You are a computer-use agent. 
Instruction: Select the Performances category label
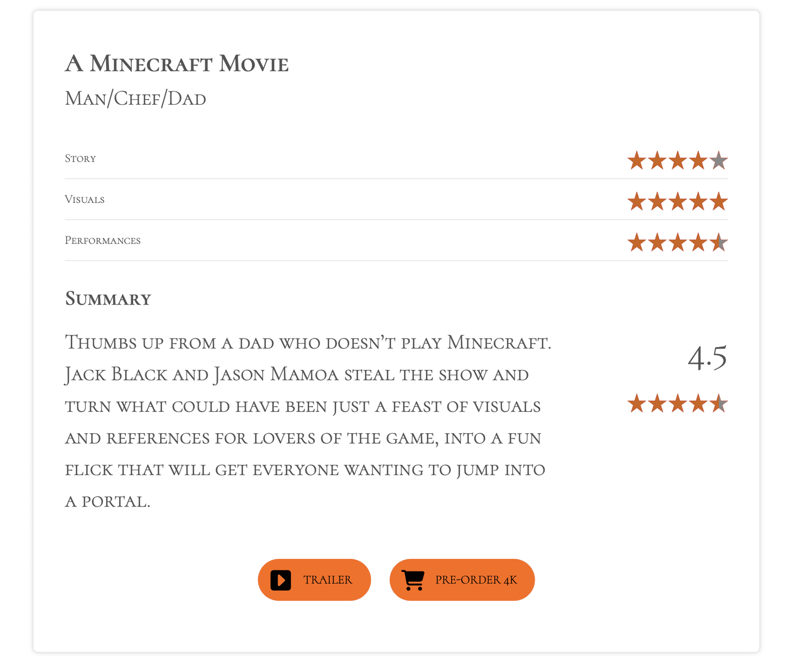point(103,241)
